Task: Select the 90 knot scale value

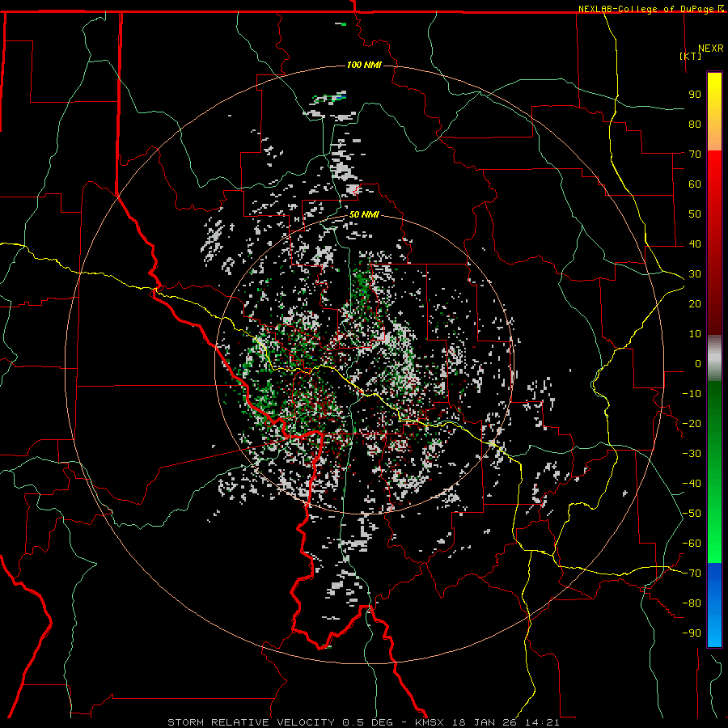Action: 695,95
